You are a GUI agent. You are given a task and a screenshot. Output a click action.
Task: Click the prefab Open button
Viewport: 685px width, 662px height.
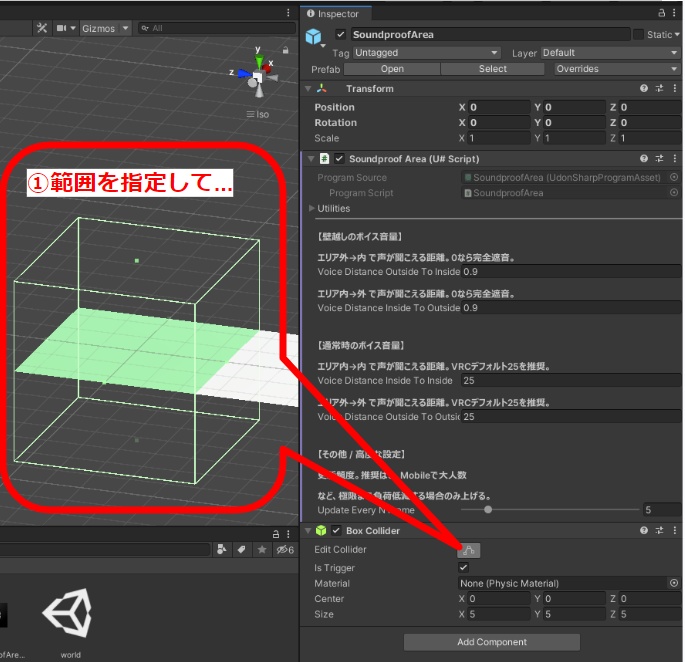[392, 69]
